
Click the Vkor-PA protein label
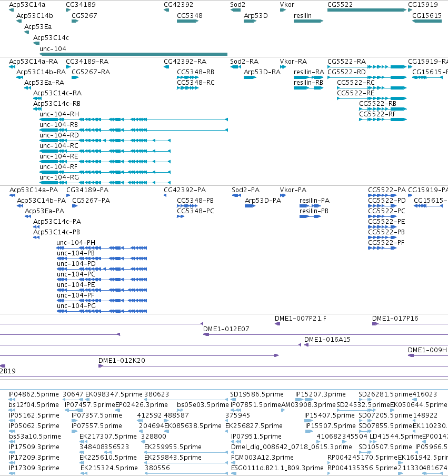[x=293, y=190]
